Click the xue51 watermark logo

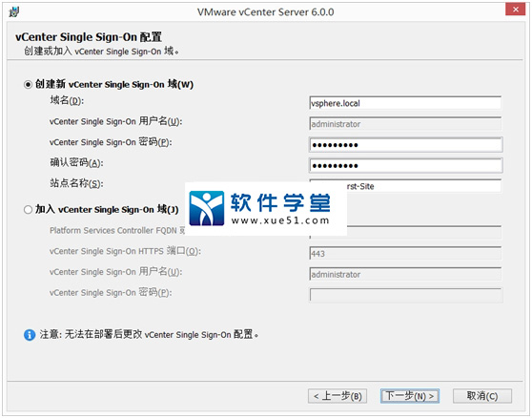[207, 208]
